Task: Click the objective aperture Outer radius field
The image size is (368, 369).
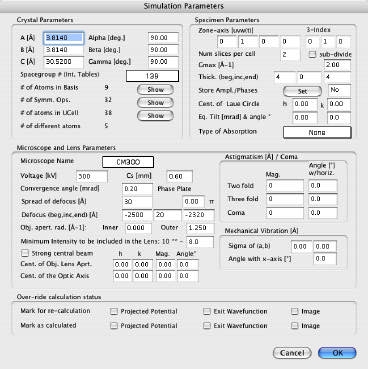Action: [x=200, y=228]
